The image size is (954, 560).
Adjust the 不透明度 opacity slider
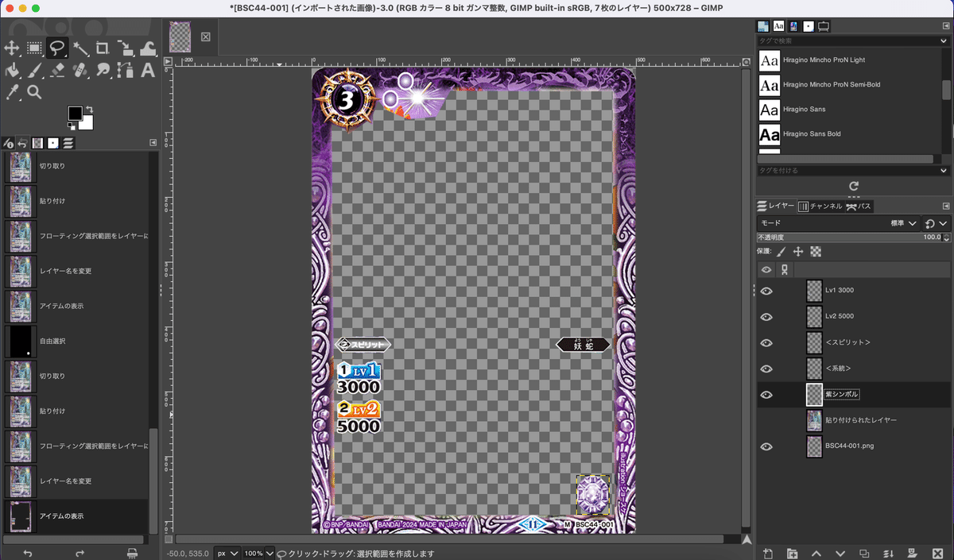tap(849, 238)
